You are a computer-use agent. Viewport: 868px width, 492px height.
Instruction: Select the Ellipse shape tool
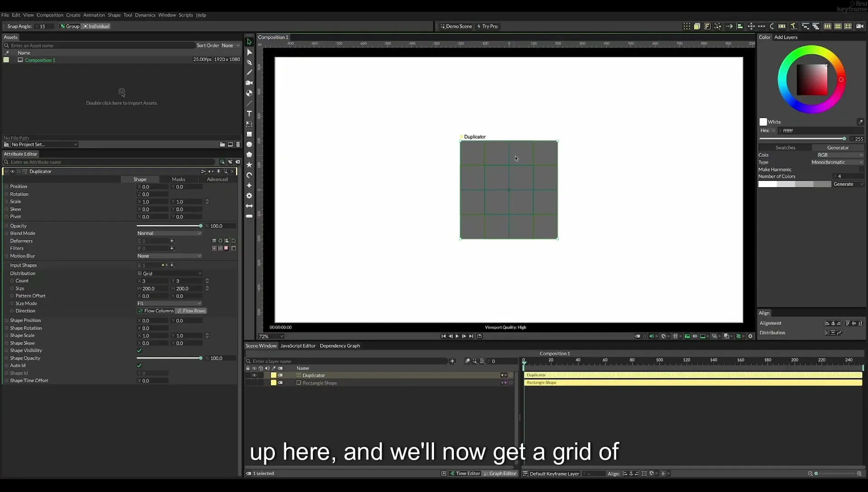click(x=249, y=145)
